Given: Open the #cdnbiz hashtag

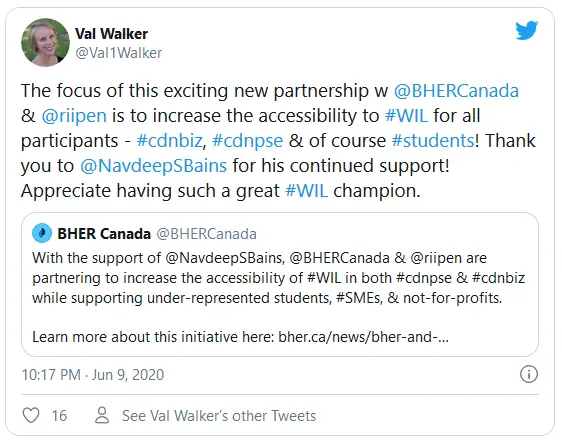Looking at the screenshot, I should (x=170, y=141).
